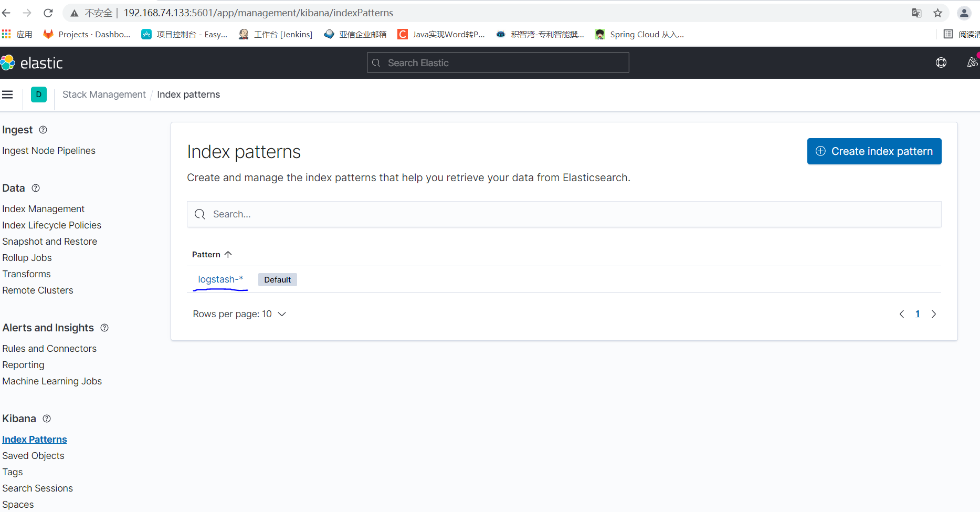Screen dimensions: 980x512
Task: Open the newsfeed icon in header
Action: (973, 63)
